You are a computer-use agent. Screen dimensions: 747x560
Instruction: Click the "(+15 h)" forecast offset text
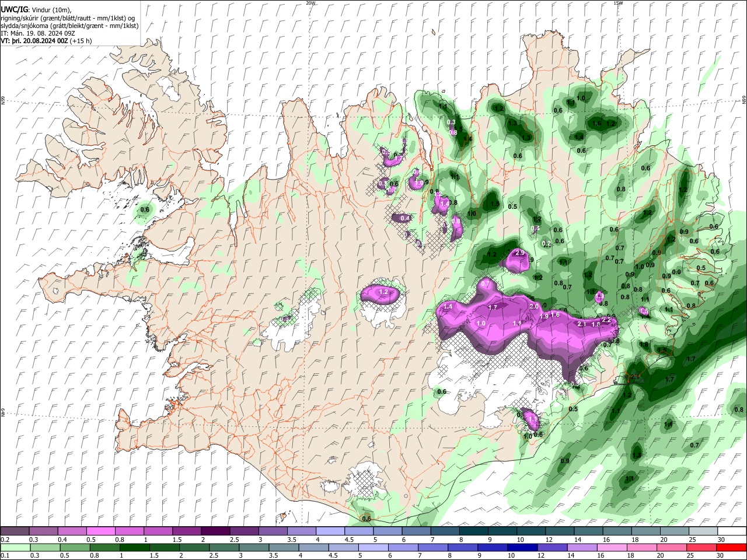(x=81, y=41)
